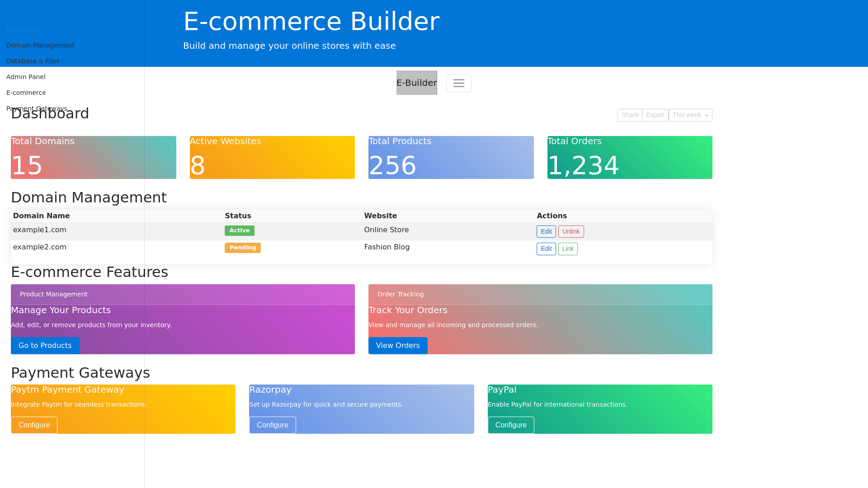
Task: Toggle the hamburger navigation menu
Action: point(458,83)
